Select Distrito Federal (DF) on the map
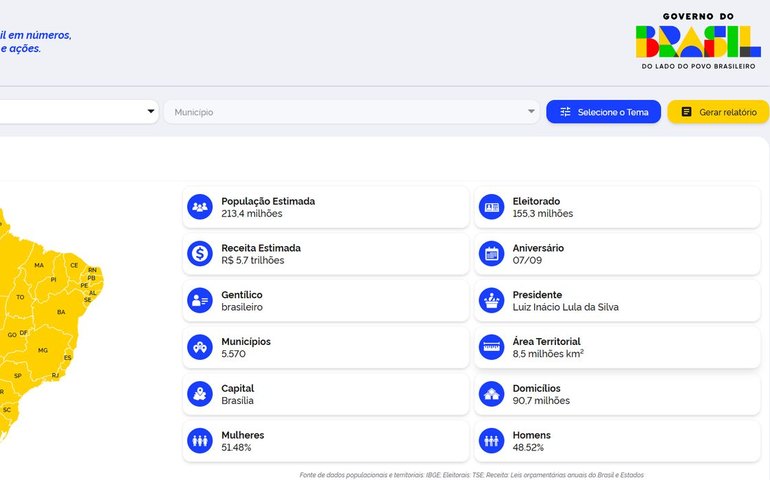The image size is (770, 480). (24, 333)
